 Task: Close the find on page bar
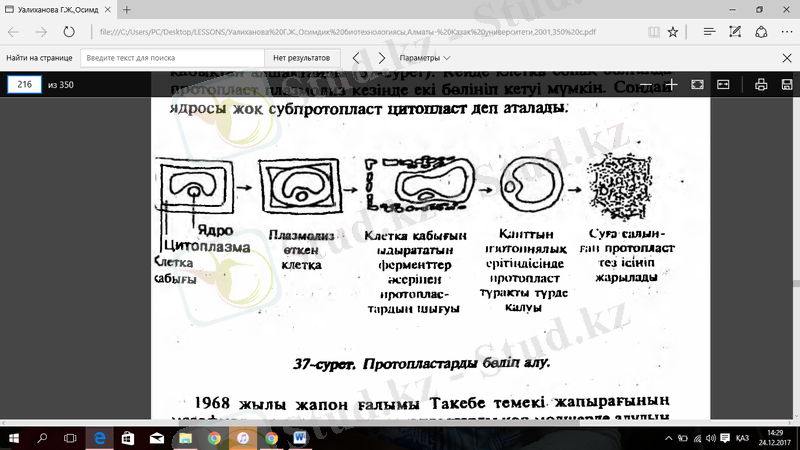(787, 58)
